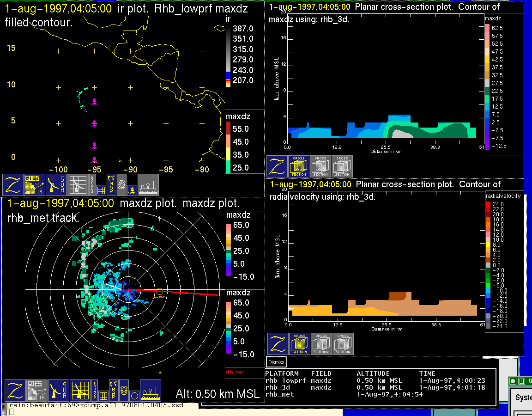Click third CROSS SECTION icon under radialvelocity contour
Viewport: 532px width, 416px height.
[x=343, y=344]
